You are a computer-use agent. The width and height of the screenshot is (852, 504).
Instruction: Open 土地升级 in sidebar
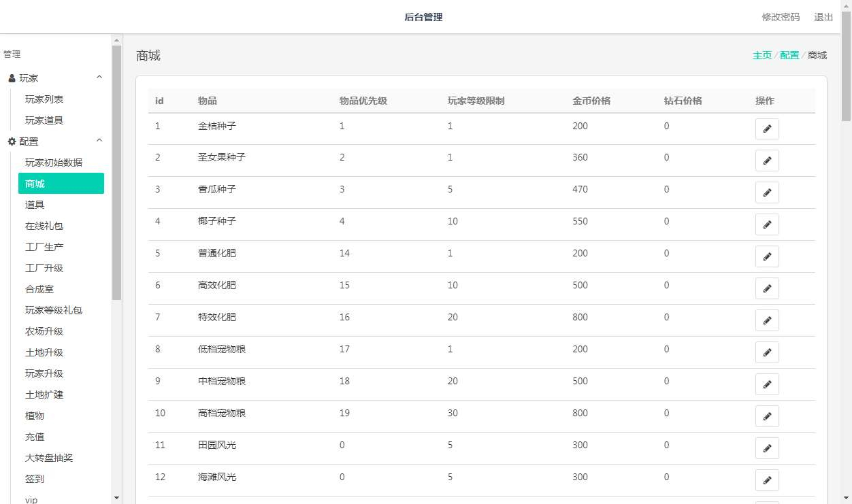44,352
